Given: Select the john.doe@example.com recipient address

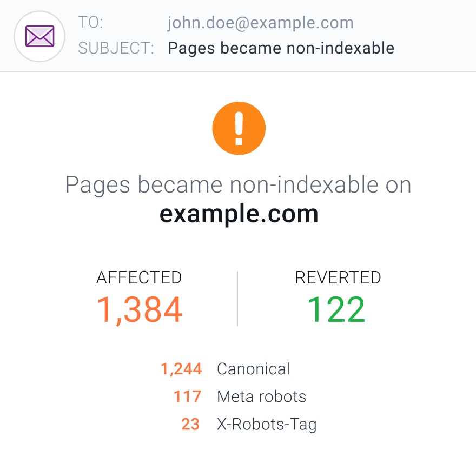Looking at the screenshot, I should point(261,23).
